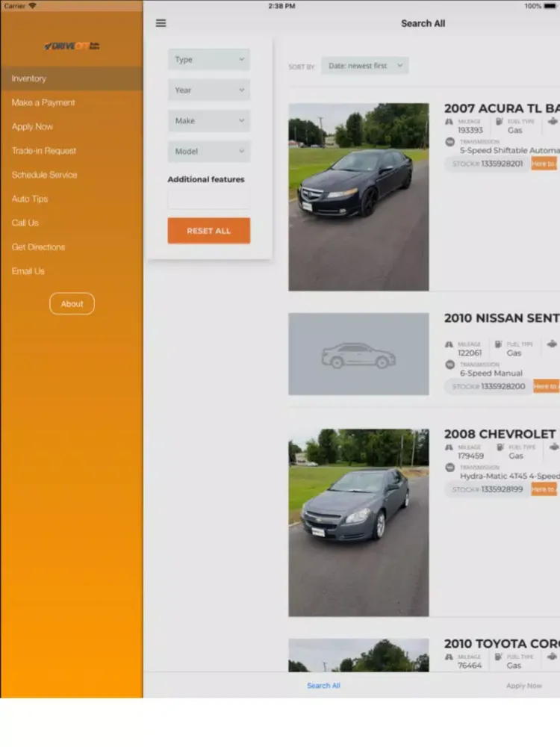The width and height of the screenshot is (560, 747).
Task: Click engine icon for 2010 Nissan listing
Action: 552,344
